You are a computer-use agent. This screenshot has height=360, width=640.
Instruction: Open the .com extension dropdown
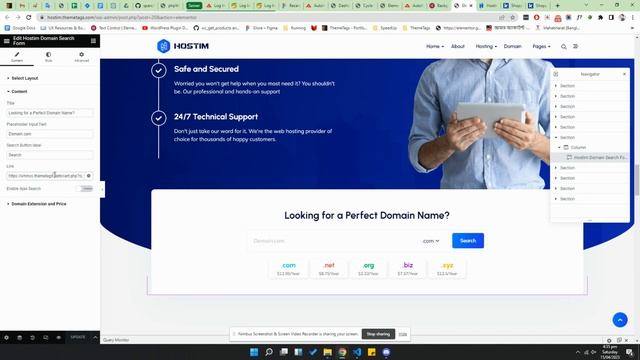431,241
